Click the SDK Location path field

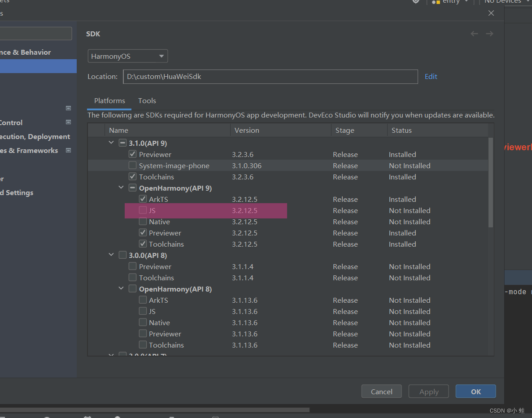pos(270,76)
